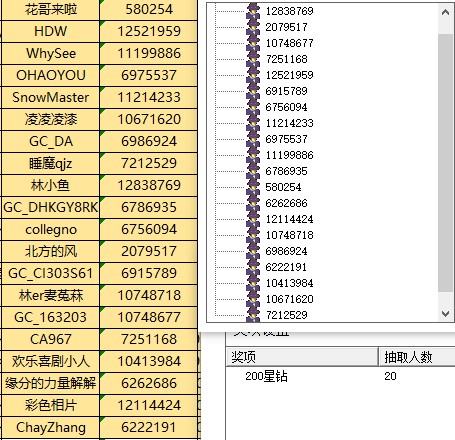Viewport: 455px width, 440px height.
Task: Select spreadsheet cell 北方的风
Action: coord(51,251)
